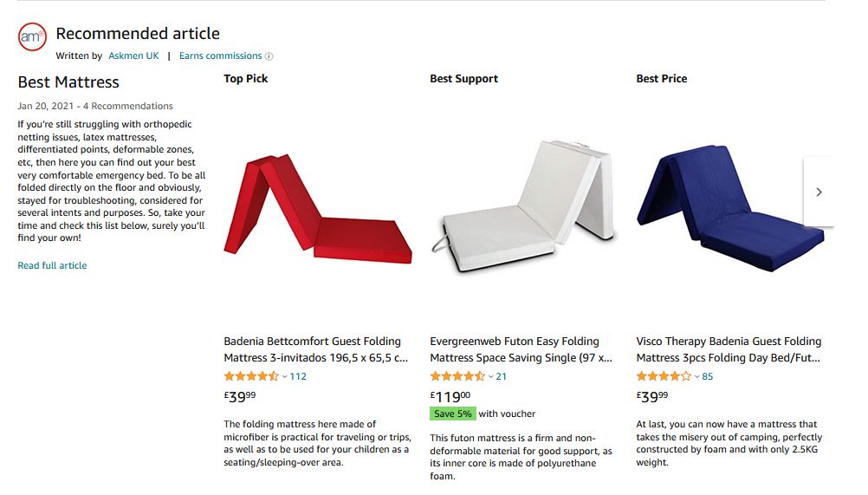Image resolution: width=868 pixels, height=495 pixels.
Task: Click the Earns commissions info icon
Action: 269,56
